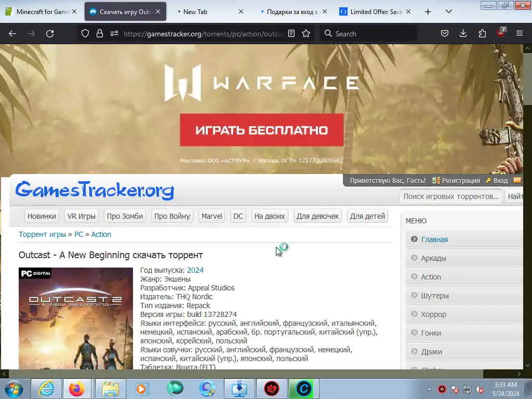Open the Для девочек category button
Viewport: 532px width, 399px height.
pyautogui.click(x=317, y=216)
